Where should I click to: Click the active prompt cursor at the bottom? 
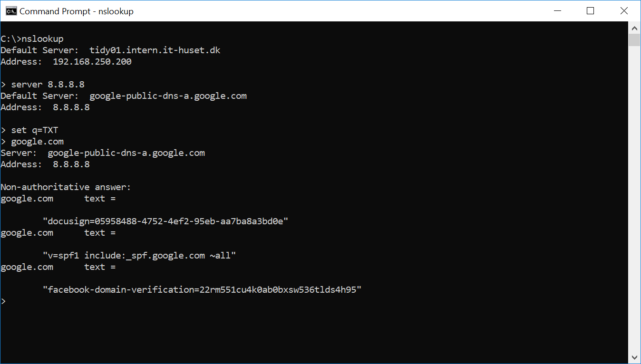[x=4, y=301]
